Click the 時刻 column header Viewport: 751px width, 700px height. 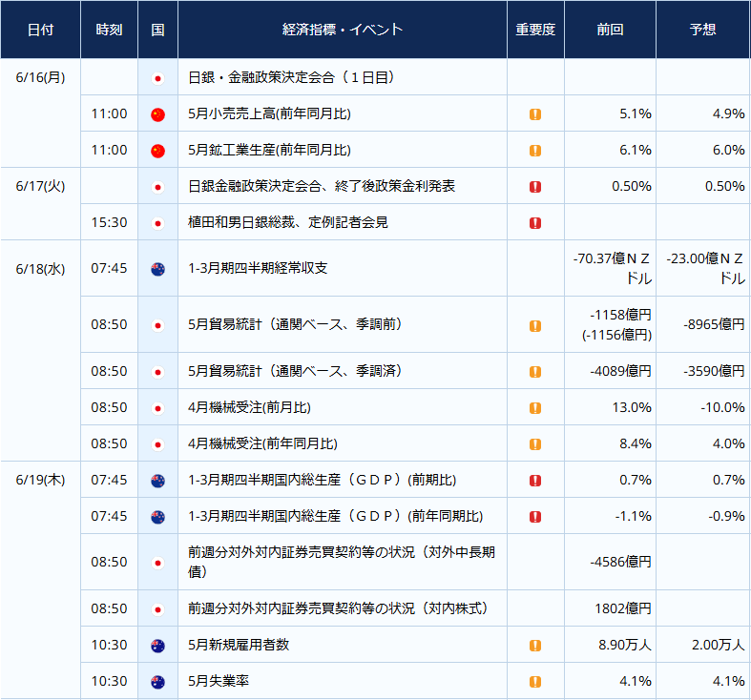(x=109, y=30)
